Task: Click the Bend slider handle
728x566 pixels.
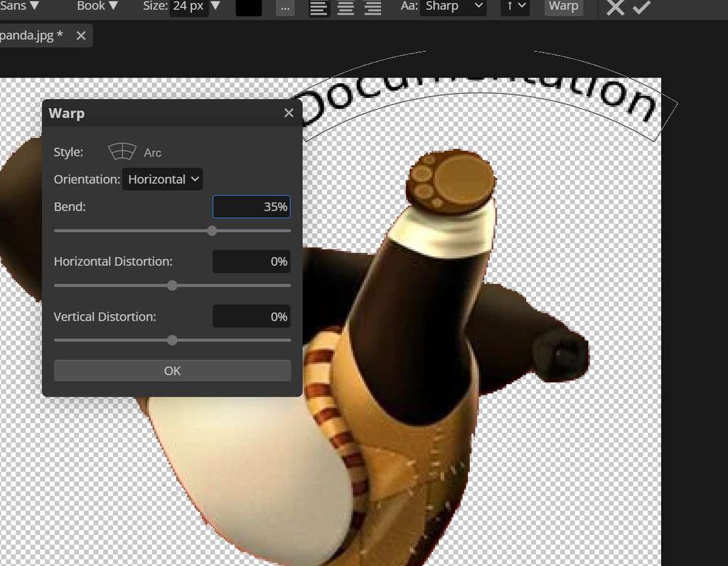Action: (212, 231)
